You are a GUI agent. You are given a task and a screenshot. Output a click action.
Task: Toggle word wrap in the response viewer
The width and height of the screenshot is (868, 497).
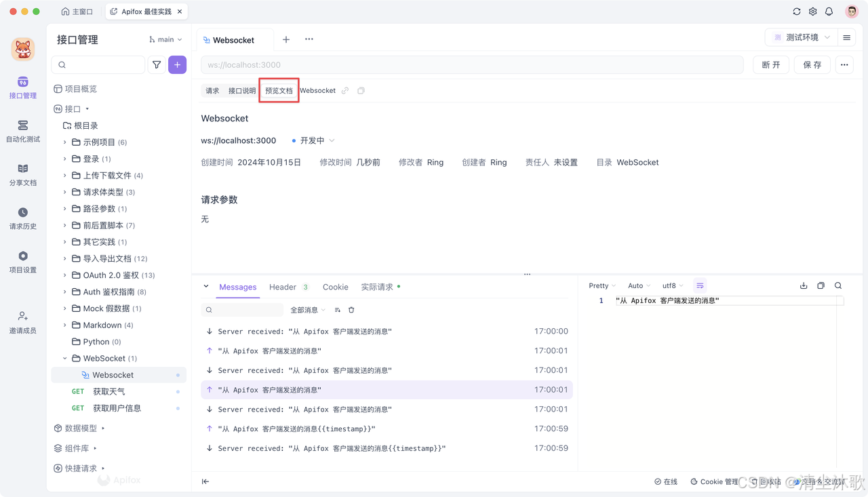point(700,285)
